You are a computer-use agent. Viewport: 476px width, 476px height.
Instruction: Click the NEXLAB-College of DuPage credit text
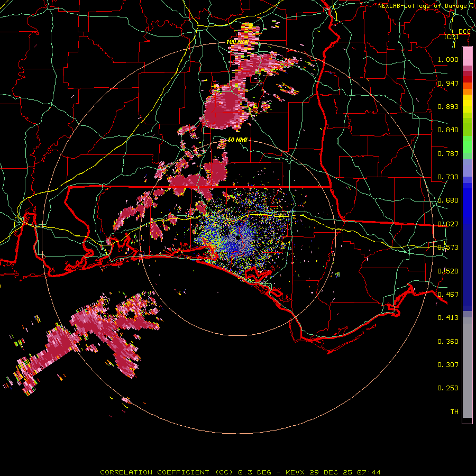pos(426,6)
